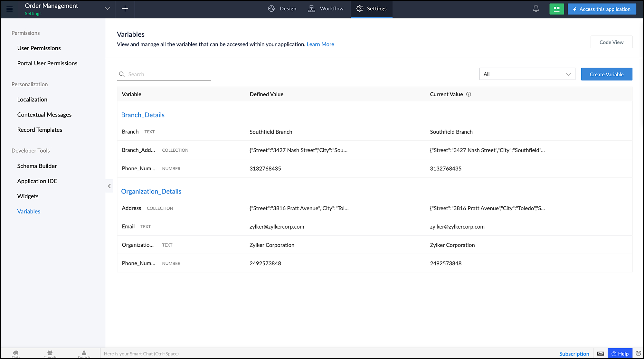644x359 pixels.
Task: Click the plus icon in header
Action: tap(125, 9)
